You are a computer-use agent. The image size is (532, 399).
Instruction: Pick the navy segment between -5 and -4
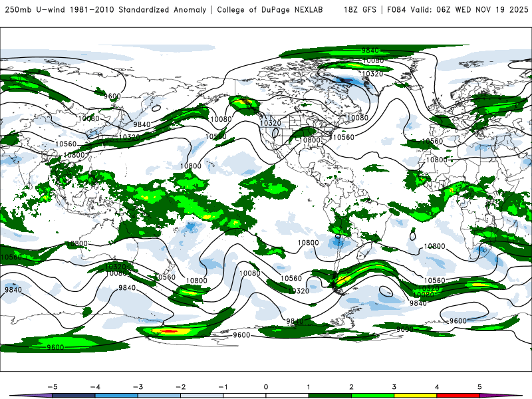74,396
